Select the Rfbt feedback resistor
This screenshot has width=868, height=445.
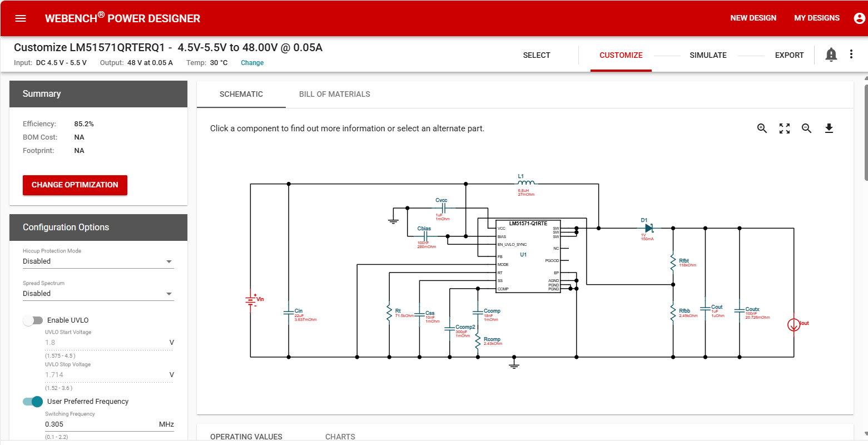click(x=673, y=263)
